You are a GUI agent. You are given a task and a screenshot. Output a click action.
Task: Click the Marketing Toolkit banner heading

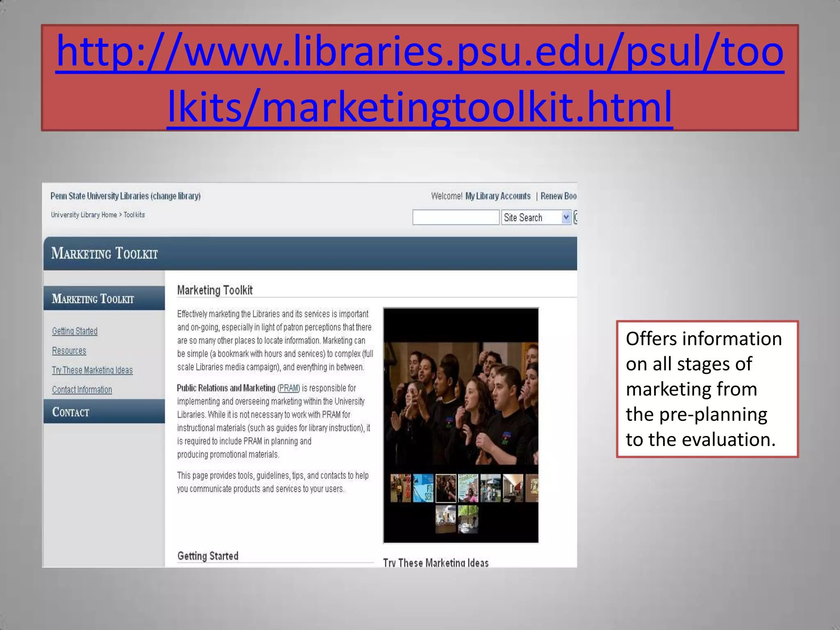tap(105, 253)
